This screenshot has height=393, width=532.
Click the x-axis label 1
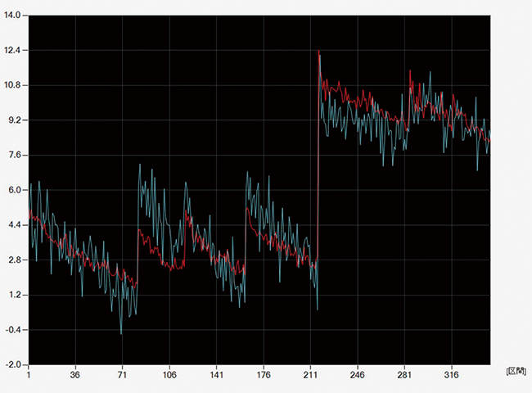29,375
